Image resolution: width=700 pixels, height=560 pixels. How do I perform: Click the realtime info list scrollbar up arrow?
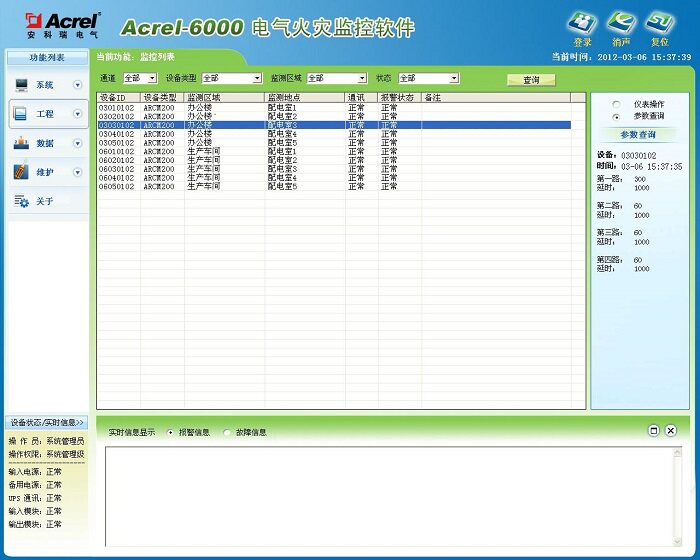click(677, 452)
